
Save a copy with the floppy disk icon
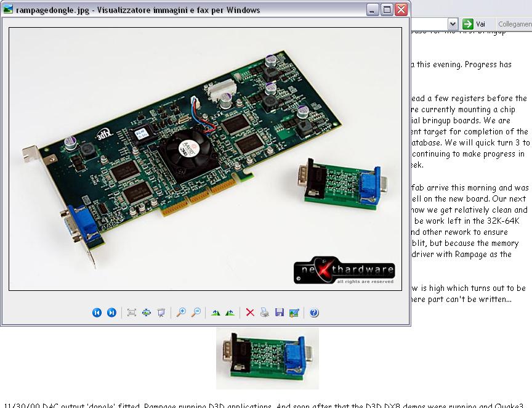280,313
